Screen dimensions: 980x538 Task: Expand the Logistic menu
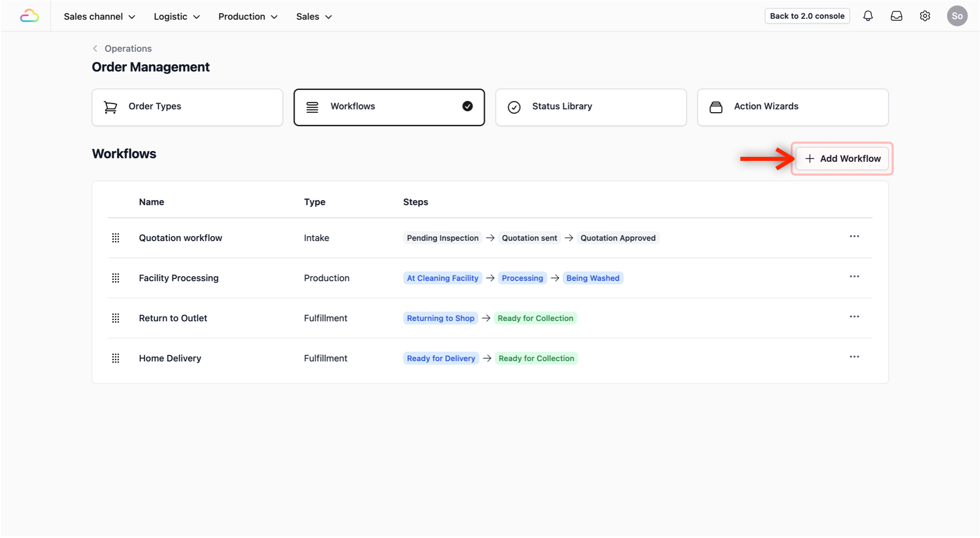pos(177,17)
